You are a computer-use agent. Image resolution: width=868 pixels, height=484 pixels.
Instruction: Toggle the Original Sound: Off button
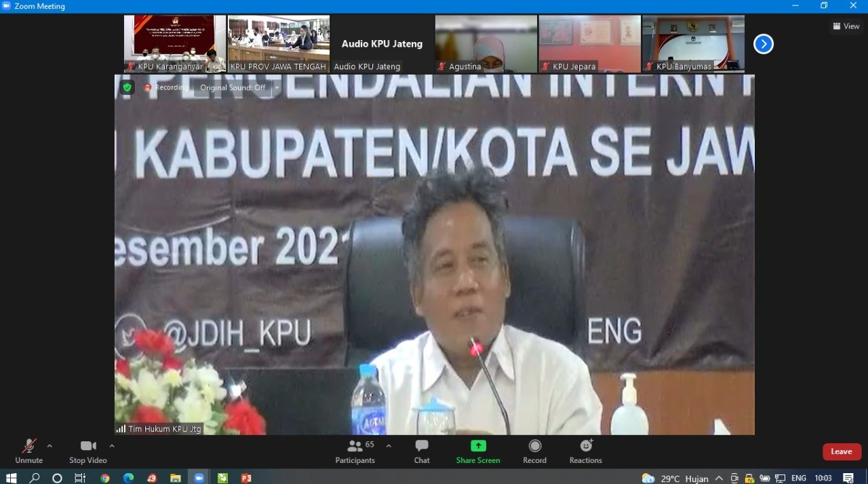tap(233, 88)
